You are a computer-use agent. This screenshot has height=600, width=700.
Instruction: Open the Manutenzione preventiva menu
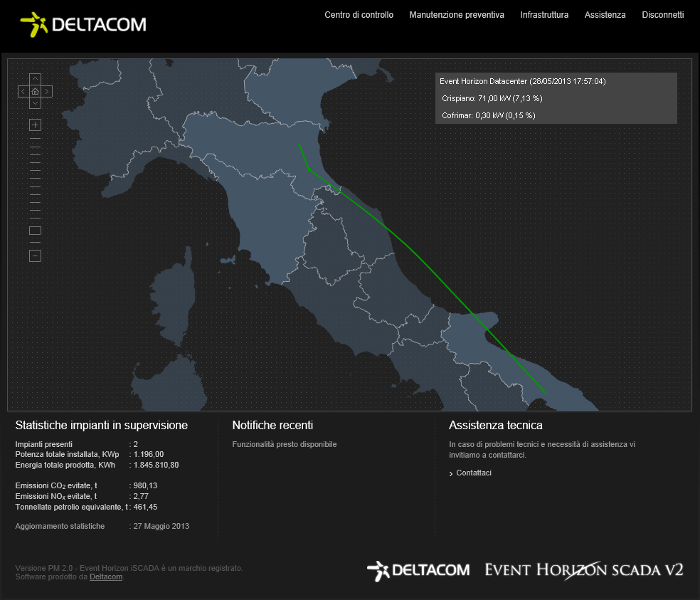tap(457, 15)
